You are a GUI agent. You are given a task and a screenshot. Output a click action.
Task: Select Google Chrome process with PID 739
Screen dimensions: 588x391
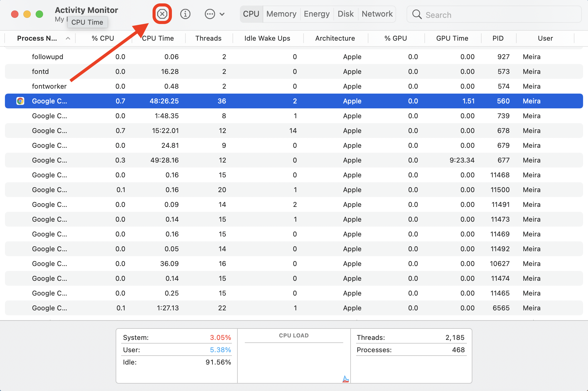(x=294, y=116)
